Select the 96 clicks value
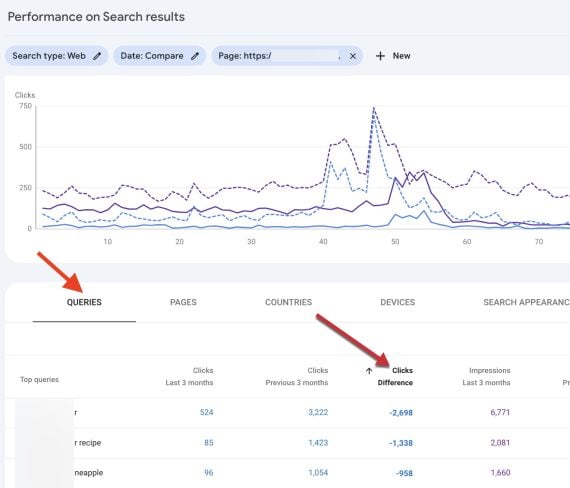570x488 pixels. click(209, 473)
